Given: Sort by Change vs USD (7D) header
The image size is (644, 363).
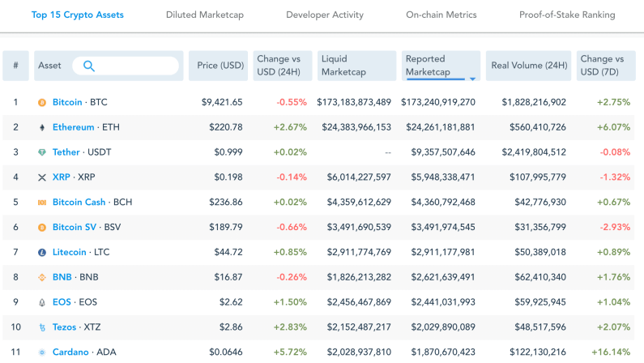Looking at the screenshot, I should tap(606, 66).
